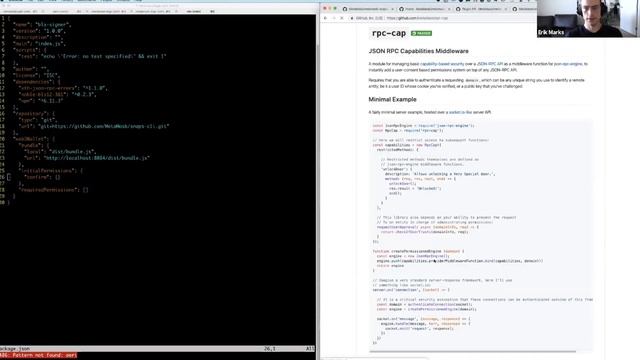Click the "1.0.0" version value in editor
Viewport: 640px width, 360px height.
click(55, 31)
